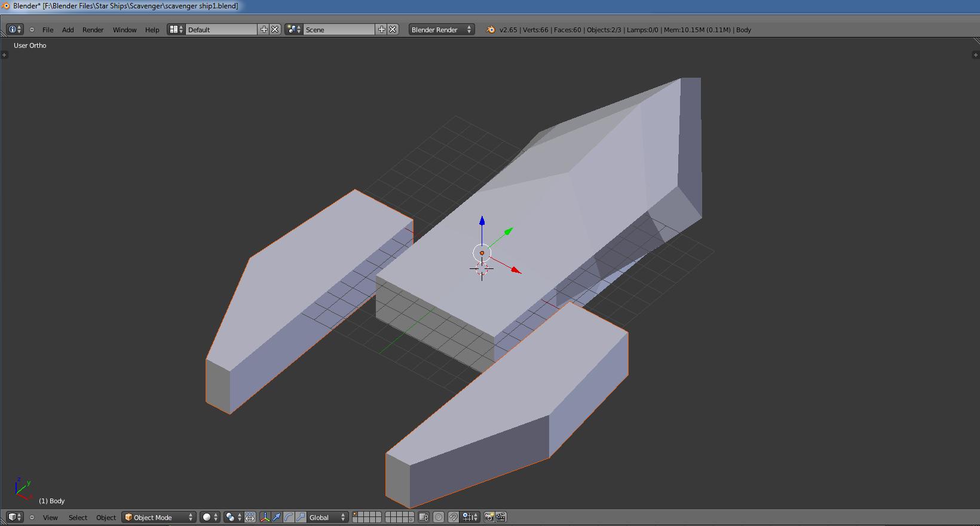Screen dimensions: 980x526
Task: Open the Object Mode dropdown
Action: point(159,517)
